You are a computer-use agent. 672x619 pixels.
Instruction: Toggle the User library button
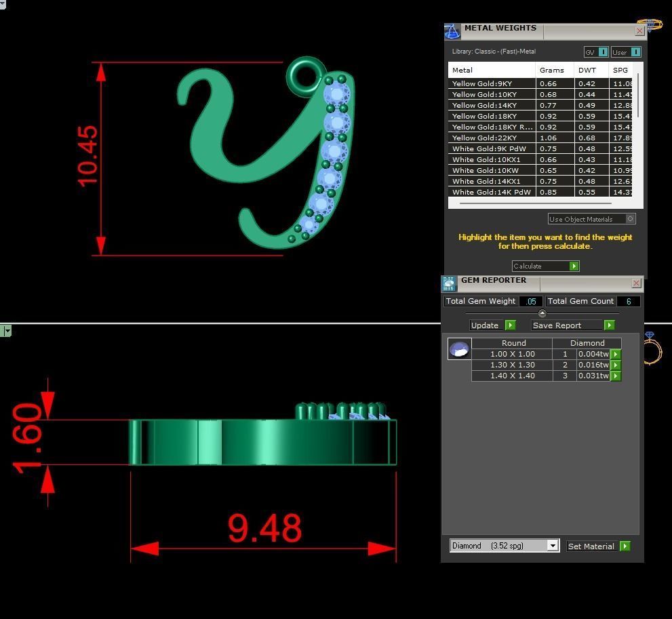point(626,52)
